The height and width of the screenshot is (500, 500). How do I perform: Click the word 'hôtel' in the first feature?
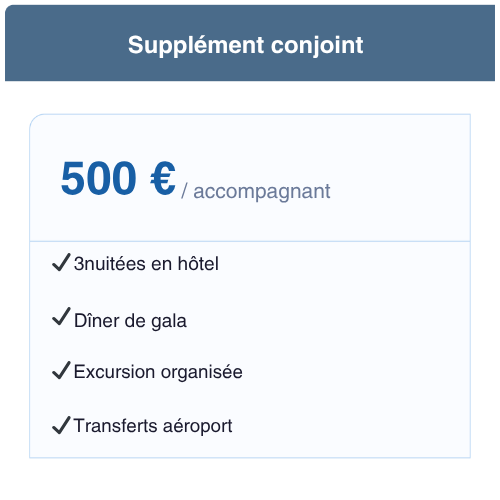point(198,264)
